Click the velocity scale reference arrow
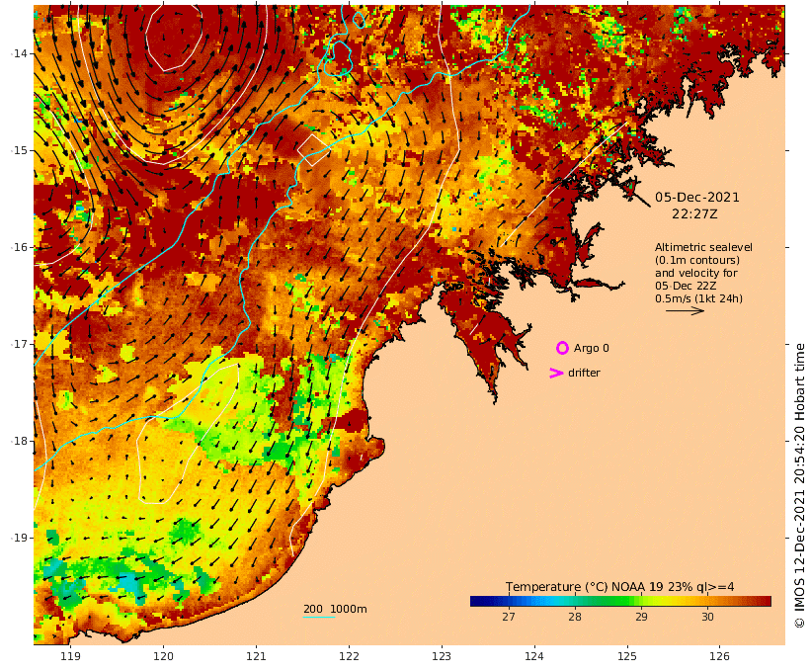The width and height of the screenshot is (810, 672). pyautogui.click(x=685, y=310)
